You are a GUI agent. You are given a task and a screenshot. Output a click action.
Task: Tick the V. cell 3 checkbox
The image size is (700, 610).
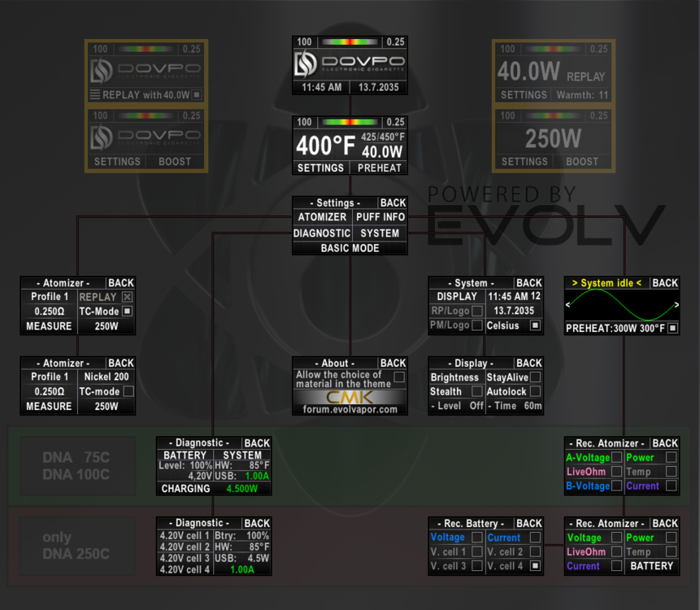(x=476, y=565)
